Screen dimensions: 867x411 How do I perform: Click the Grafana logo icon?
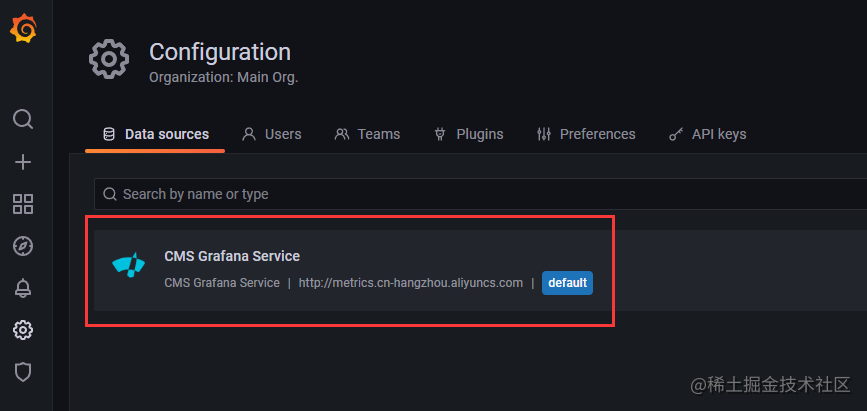tap(23, 30)
